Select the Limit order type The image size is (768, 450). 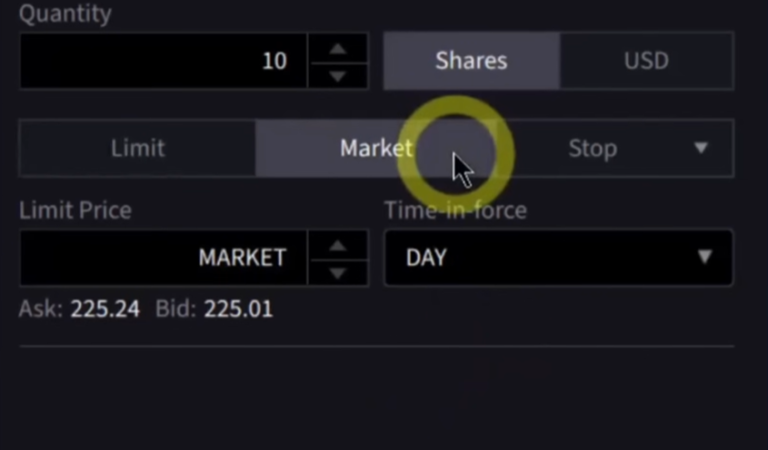138,148
